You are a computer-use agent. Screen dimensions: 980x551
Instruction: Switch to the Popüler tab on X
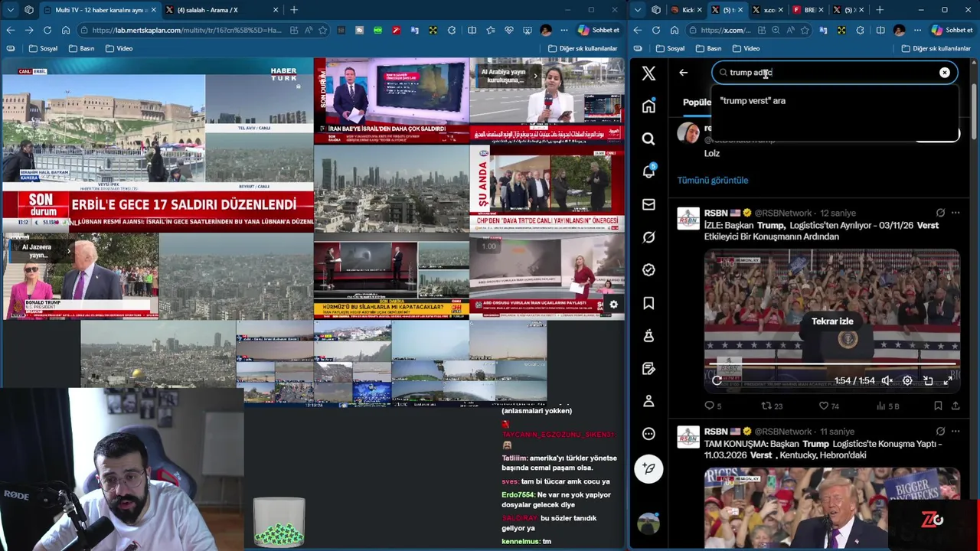pyautogui.click(x=697, y=102)
